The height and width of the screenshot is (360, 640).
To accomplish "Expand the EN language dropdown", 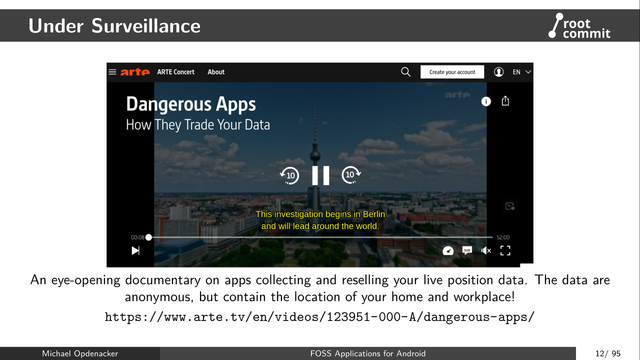I will click(x=522, y=72).
